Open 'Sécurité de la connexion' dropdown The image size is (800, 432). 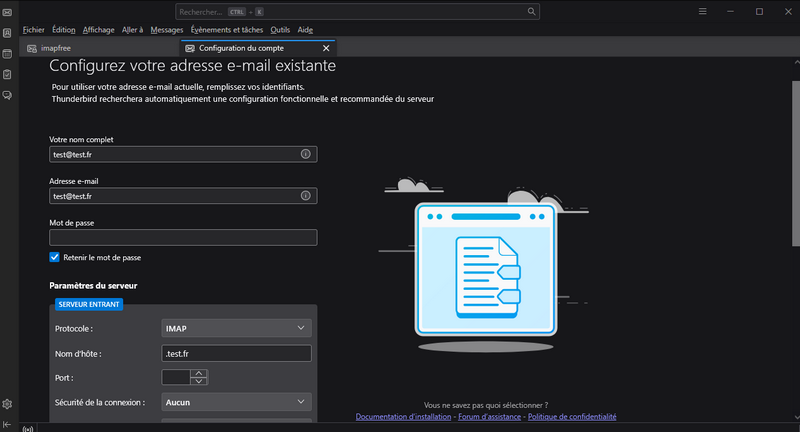tap(237, 402)
